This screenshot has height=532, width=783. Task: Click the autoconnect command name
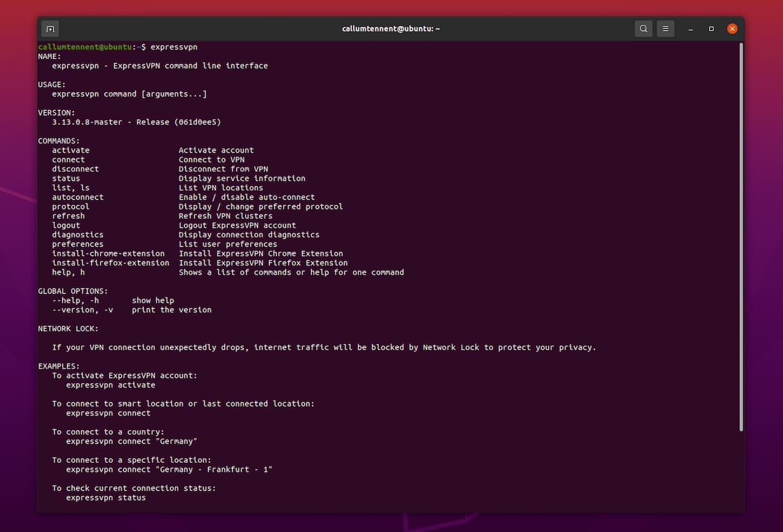click(x=78, y=197)
